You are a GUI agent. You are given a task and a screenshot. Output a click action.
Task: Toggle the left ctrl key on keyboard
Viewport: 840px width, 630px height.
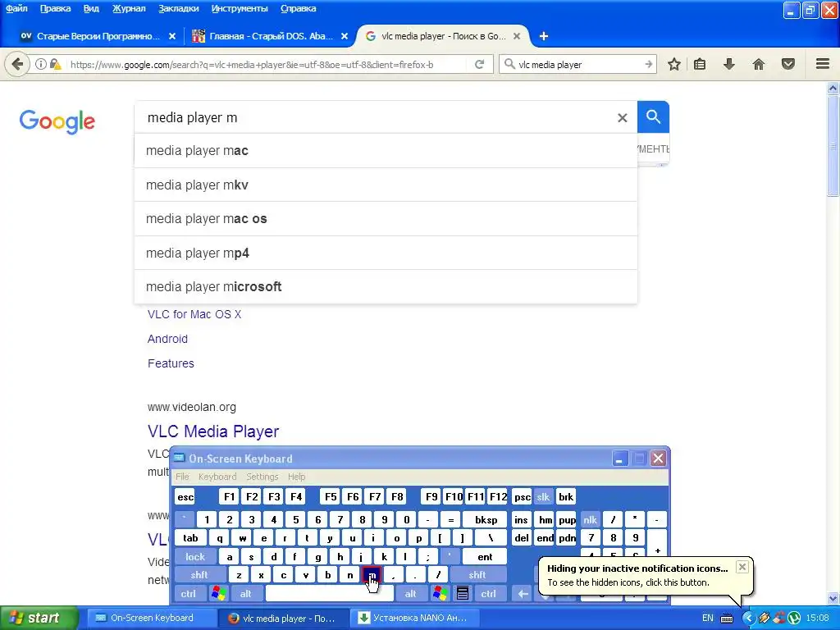(x=188, y=594)
